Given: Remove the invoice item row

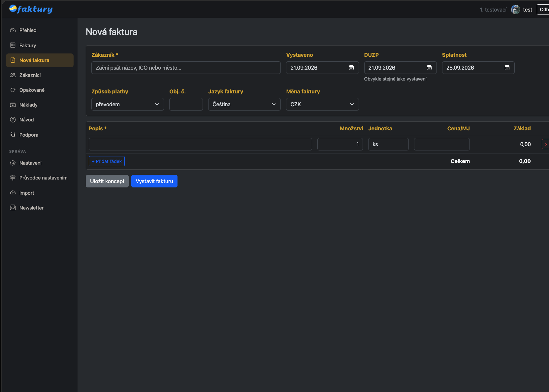Looking at the screenshot, I should point(546,144).
